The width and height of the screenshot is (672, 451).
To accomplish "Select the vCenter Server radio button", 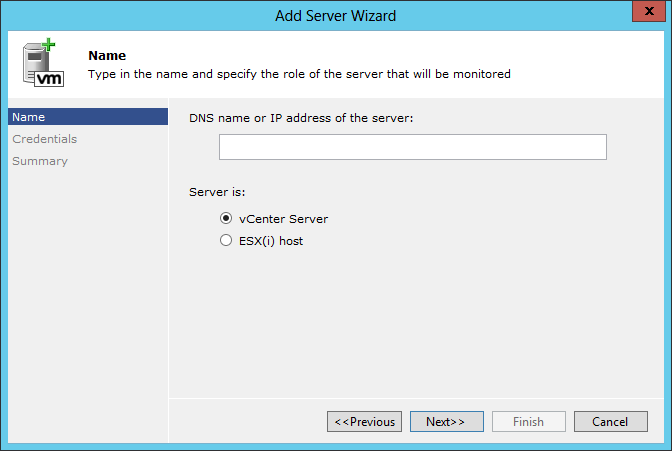I will 226,218.
